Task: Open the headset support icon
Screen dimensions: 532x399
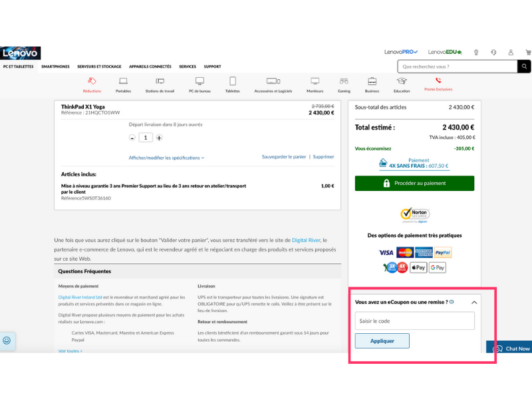Action: 493,53
